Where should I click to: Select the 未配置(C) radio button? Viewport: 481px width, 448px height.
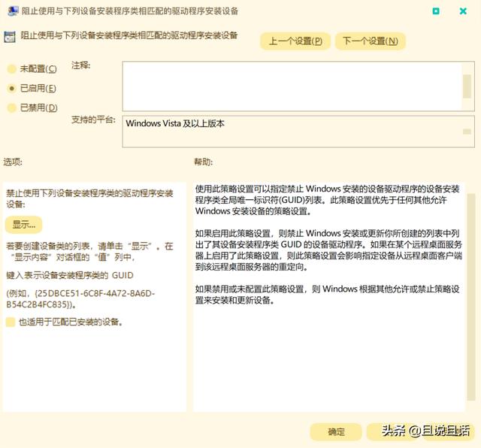click(12, 68)
